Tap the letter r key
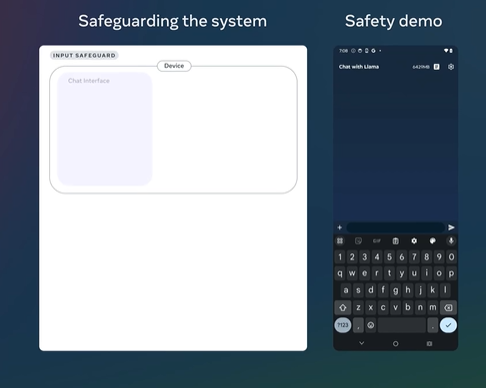 pos(377,273)
